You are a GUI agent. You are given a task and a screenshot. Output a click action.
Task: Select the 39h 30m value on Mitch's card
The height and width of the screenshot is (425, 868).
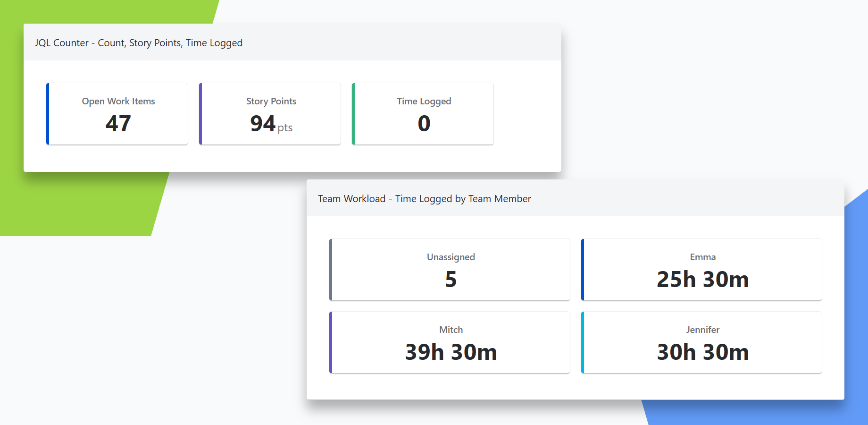(x=451, y=351)
